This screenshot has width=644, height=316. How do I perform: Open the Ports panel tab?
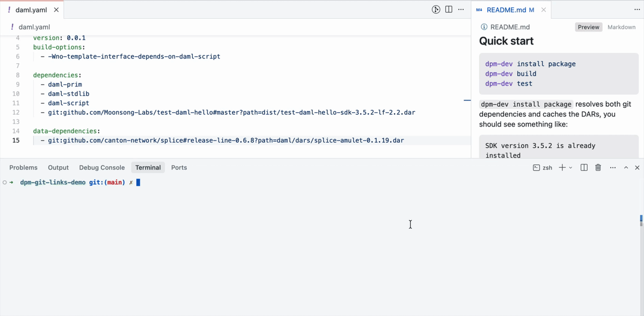click(x=179, y=167)
